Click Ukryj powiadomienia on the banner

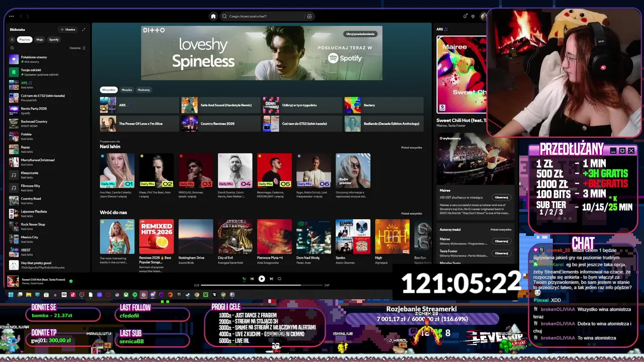360,34
